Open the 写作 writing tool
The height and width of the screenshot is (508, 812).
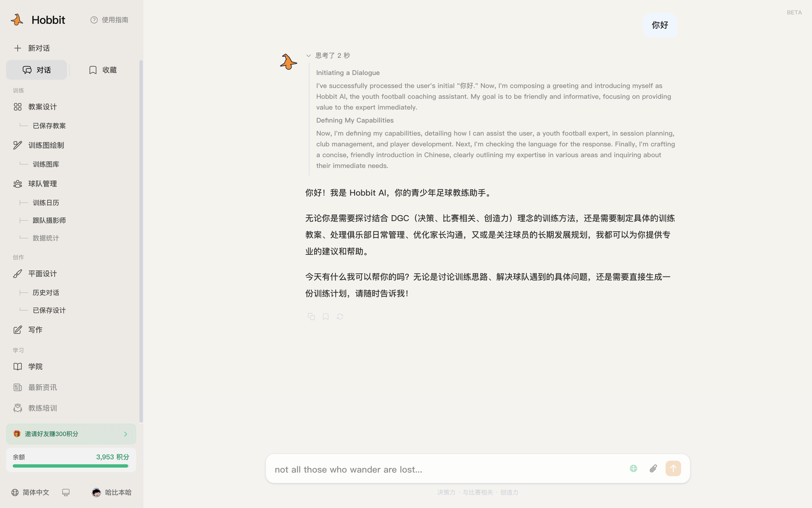point(35,330)
